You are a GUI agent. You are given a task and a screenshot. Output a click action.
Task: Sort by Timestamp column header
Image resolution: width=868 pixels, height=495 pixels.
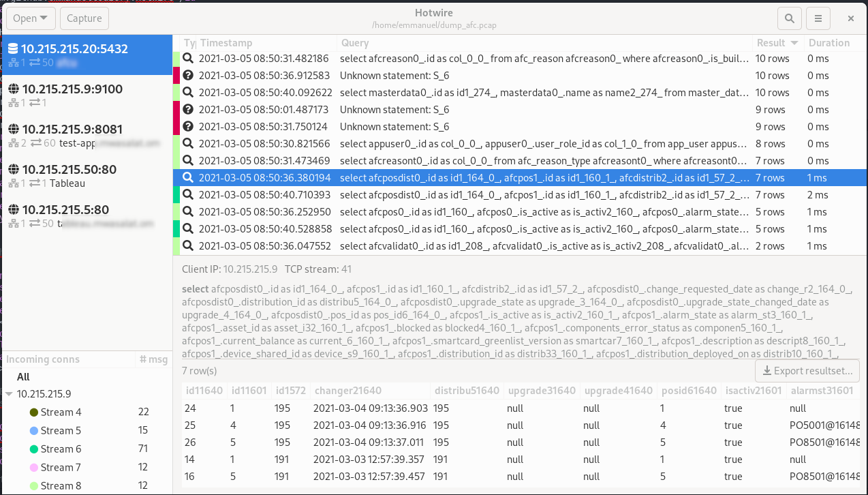(x=266, y=43)
